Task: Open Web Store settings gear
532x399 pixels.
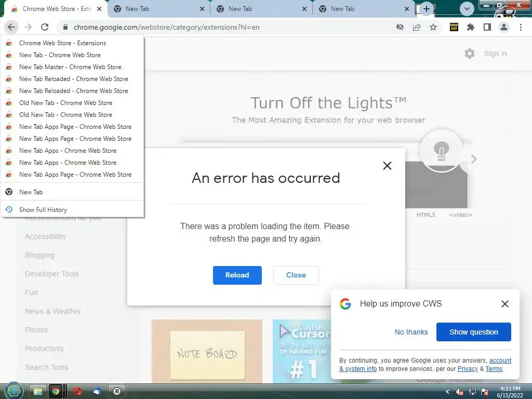Action: click(470, 54)
